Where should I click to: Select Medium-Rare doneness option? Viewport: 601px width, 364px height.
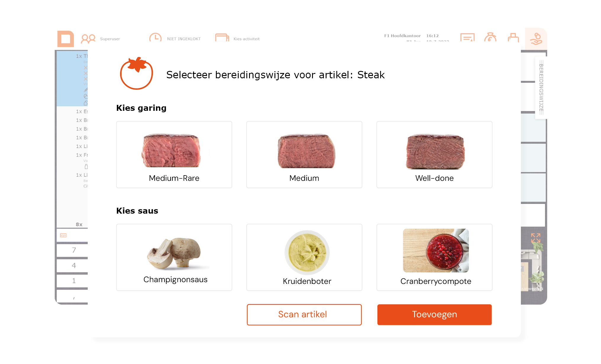(x=174, y=155)
